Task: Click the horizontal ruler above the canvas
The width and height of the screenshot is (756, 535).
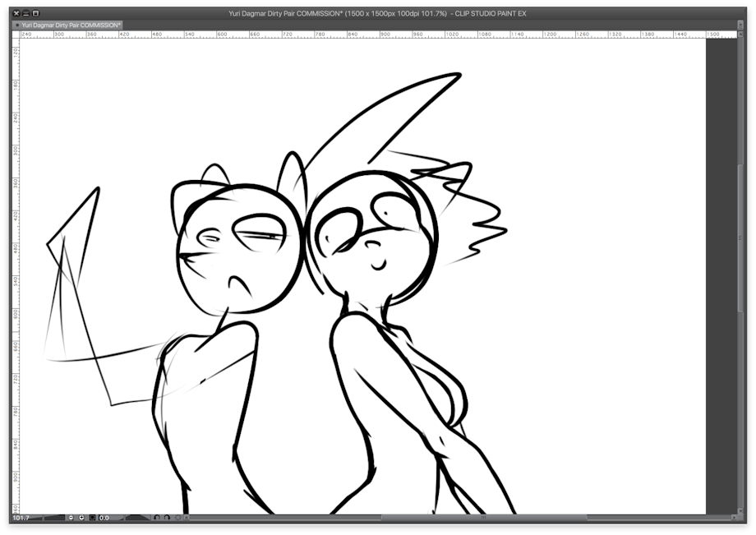Action: [411, 35]
